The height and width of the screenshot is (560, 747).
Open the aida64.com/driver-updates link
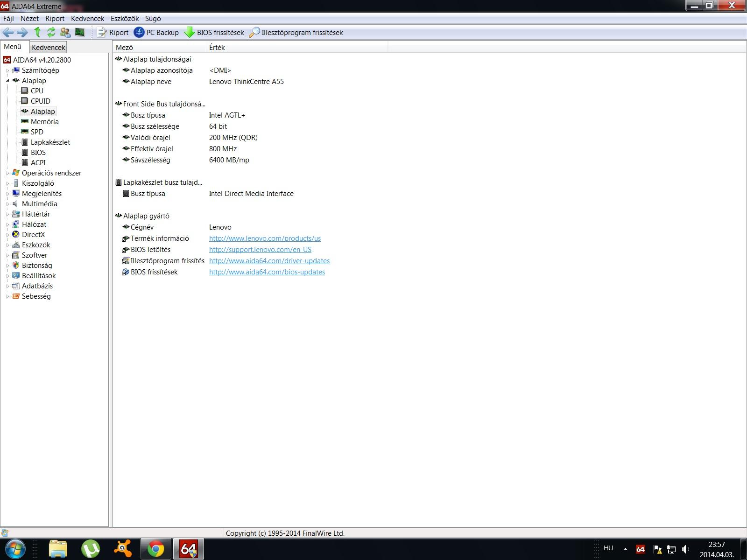point(269,261)
